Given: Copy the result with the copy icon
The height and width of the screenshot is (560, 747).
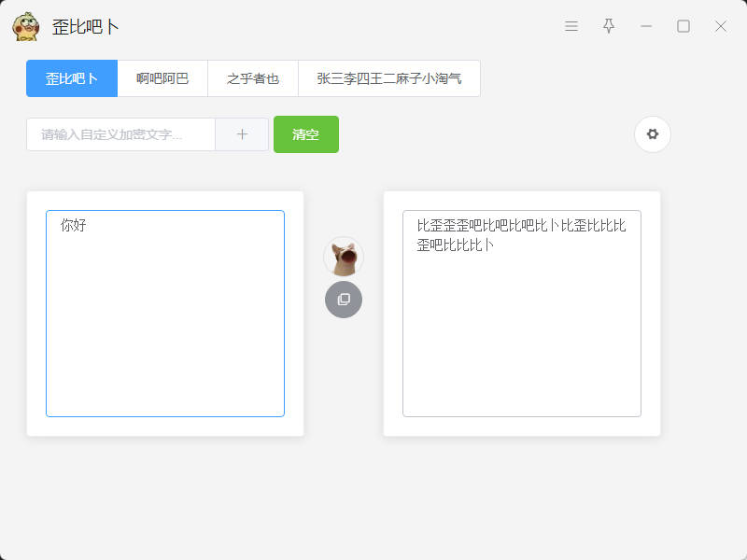Looking at the screenshot, I should tap(344, 300).
